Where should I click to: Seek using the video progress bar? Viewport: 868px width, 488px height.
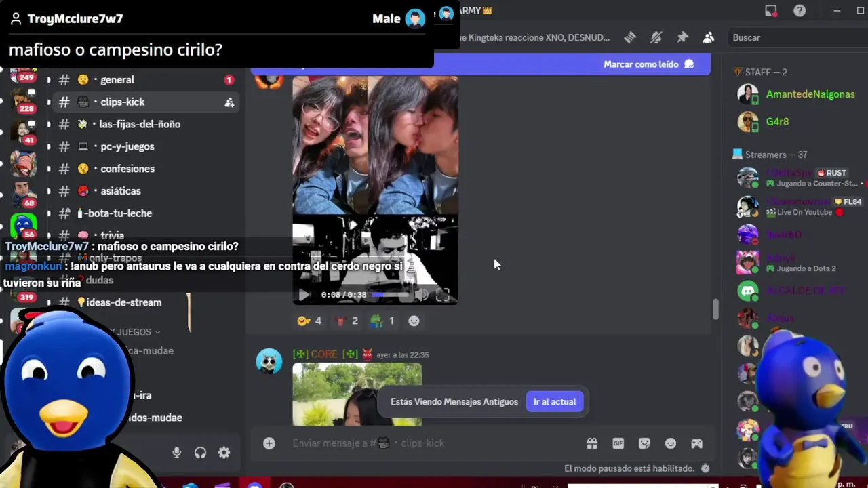point(391,295)
